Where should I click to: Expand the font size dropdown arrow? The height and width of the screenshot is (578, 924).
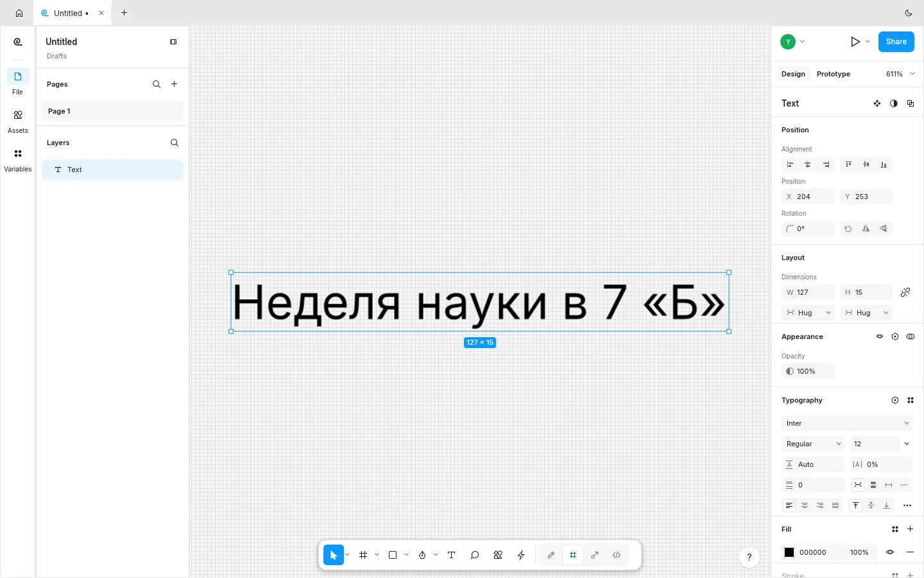click(907, 444)
